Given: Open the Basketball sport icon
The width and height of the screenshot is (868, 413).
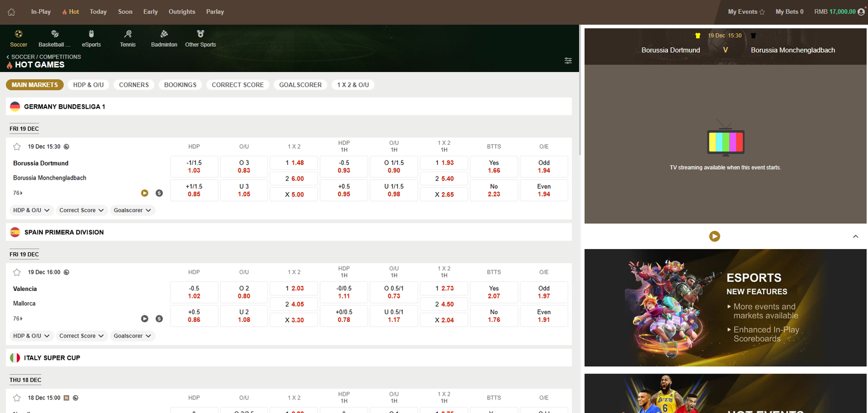Looking at the screenshot, I should tap(54, 39).
